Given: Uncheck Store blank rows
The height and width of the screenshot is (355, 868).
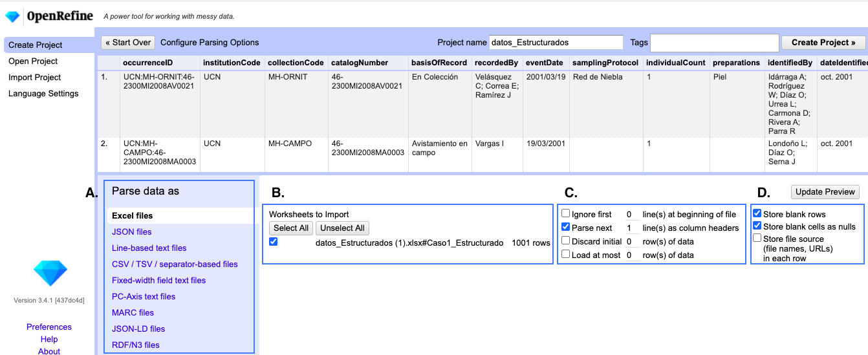Looking at the screenshot, I should tap(757, 213).
